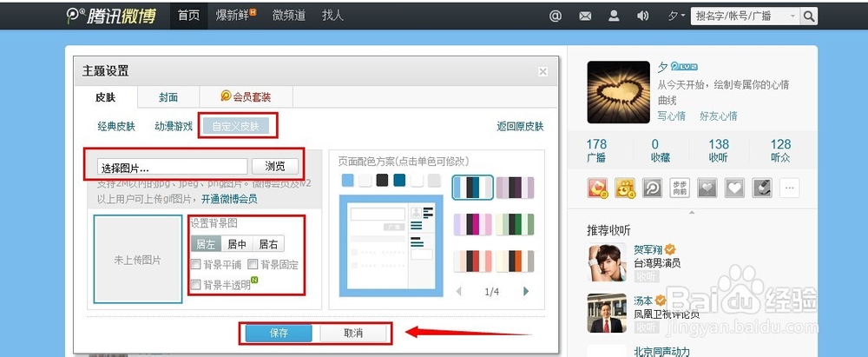868x357 pixels.
Task: Open the search type dropdown arrow
Action: [x=792, y=17]
